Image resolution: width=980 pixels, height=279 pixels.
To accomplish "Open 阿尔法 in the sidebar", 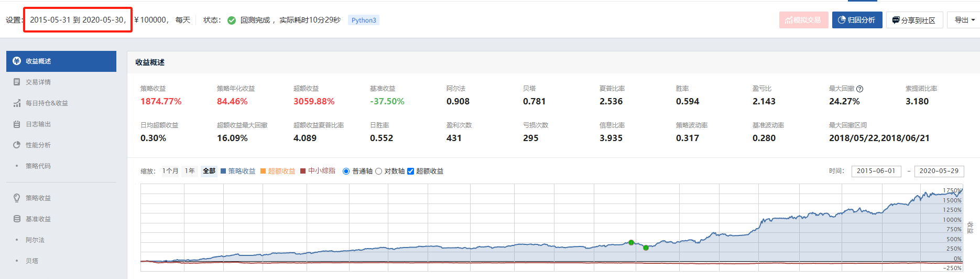I will [35, 240].
